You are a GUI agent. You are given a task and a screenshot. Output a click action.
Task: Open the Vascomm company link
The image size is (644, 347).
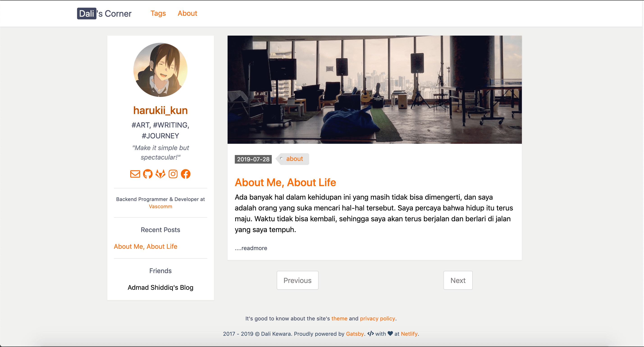[x=160, y=206]
